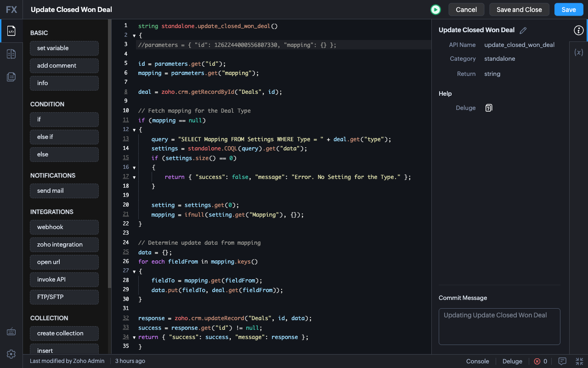Insert a create collection block

64,333
